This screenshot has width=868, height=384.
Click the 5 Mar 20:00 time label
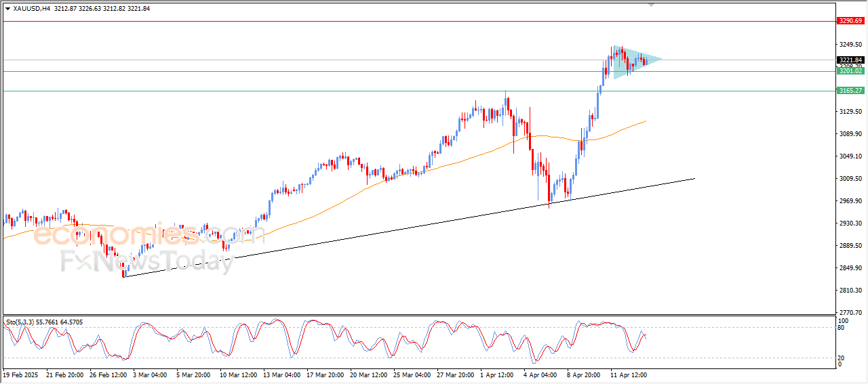[x=195, y=375]
